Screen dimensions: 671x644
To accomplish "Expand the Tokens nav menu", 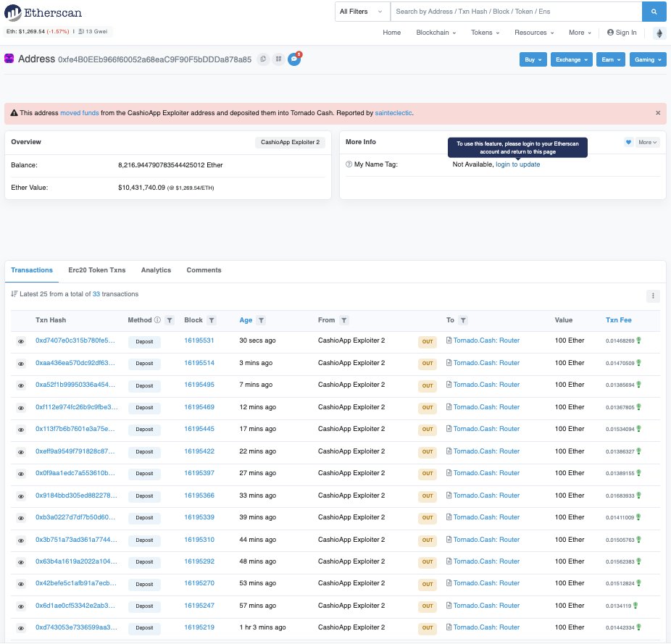I will tap(485, 33).
